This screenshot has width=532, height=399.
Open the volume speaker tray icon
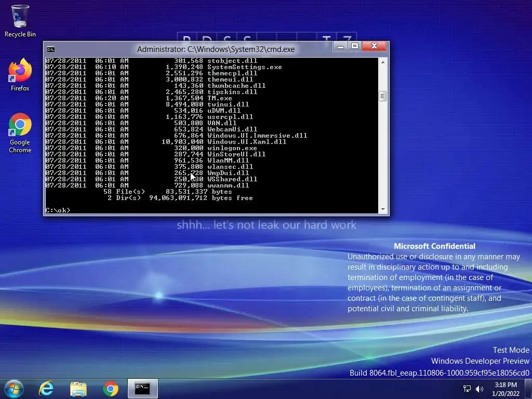pos(480,389)
